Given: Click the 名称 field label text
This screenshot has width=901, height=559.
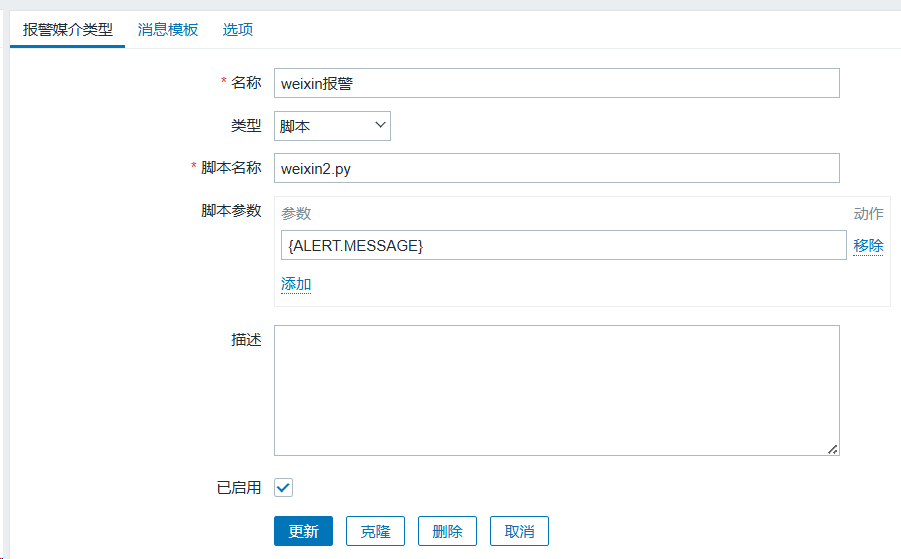Looking at the screenshot, I should [246, 83].
